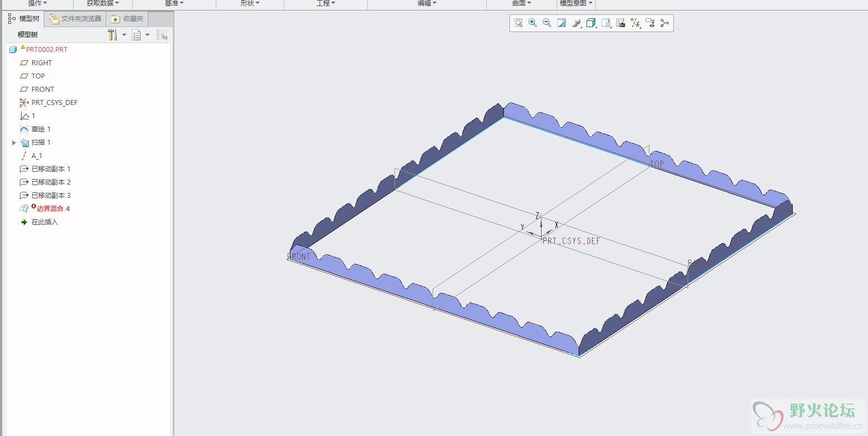This screenshot has height=436, width=868.
Task: Open the 基准 group dropdown
Action: (174, 3)
